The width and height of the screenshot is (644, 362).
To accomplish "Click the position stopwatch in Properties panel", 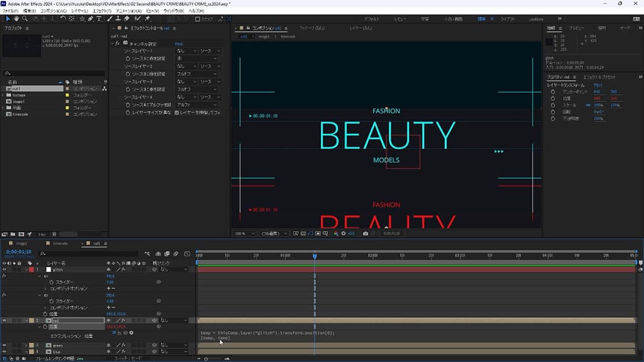I will coord(553,98).
